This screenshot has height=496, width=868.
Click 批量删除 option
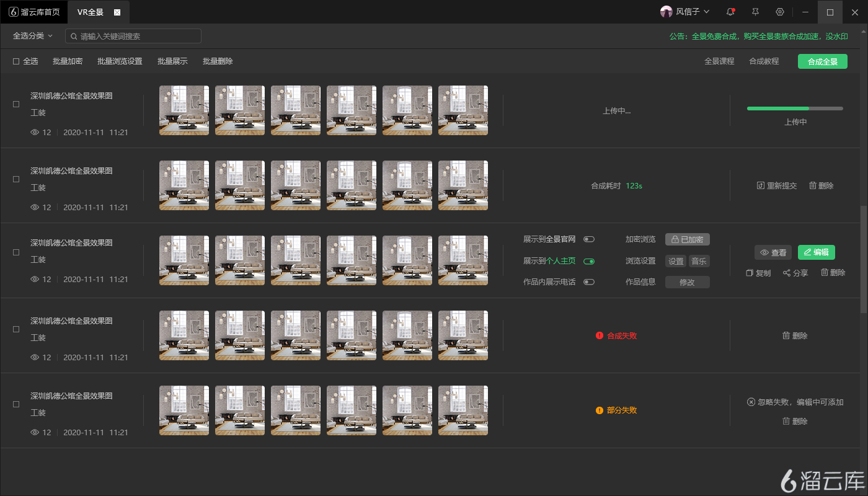coord(218,61)
